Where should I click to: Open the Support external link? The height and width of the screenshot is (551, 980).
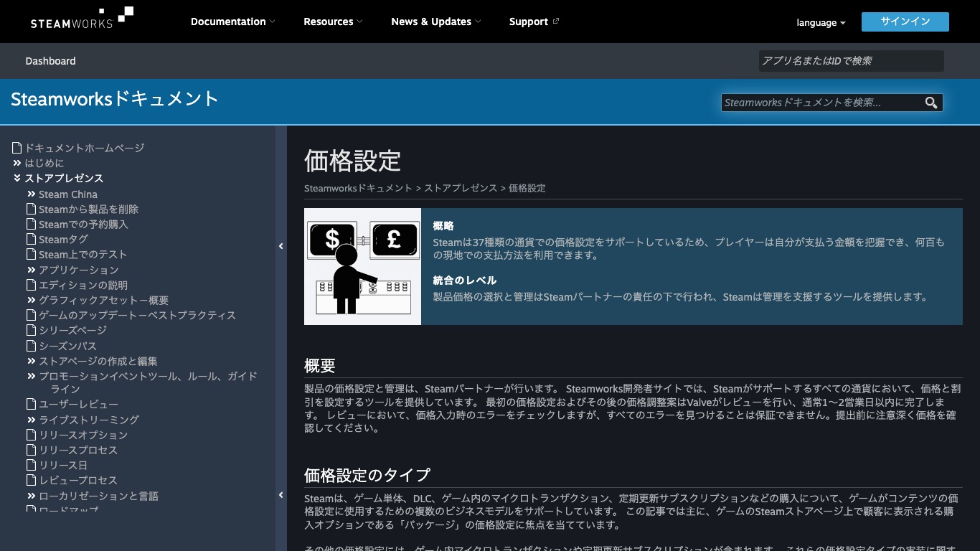pos(534,22)
